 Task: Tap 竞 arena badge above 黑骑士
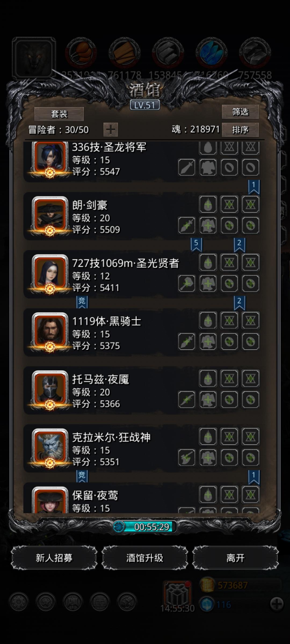(82, 302)
